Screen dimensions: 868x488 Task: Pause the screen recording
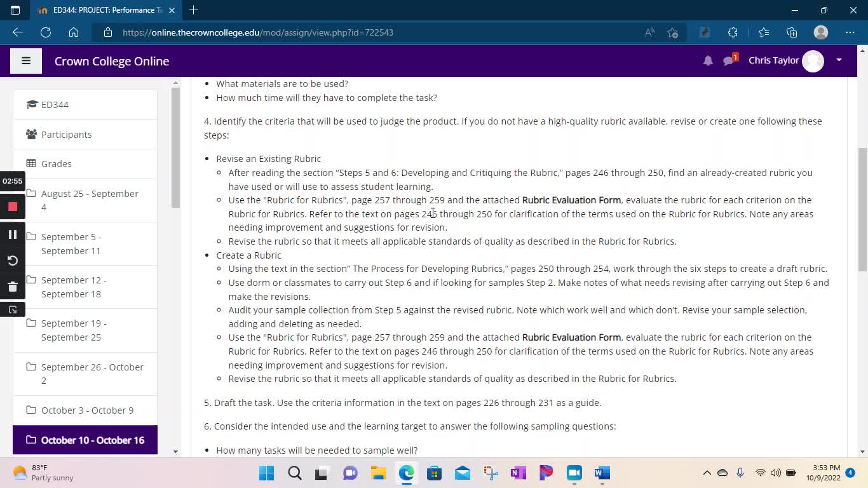click(x=12, y=234)
